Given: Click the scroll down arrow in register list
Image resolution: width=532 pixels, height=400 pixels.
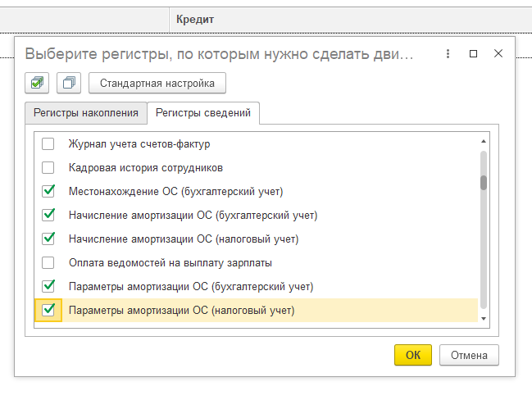Looking at the screenshot, I should click(484, 319).
